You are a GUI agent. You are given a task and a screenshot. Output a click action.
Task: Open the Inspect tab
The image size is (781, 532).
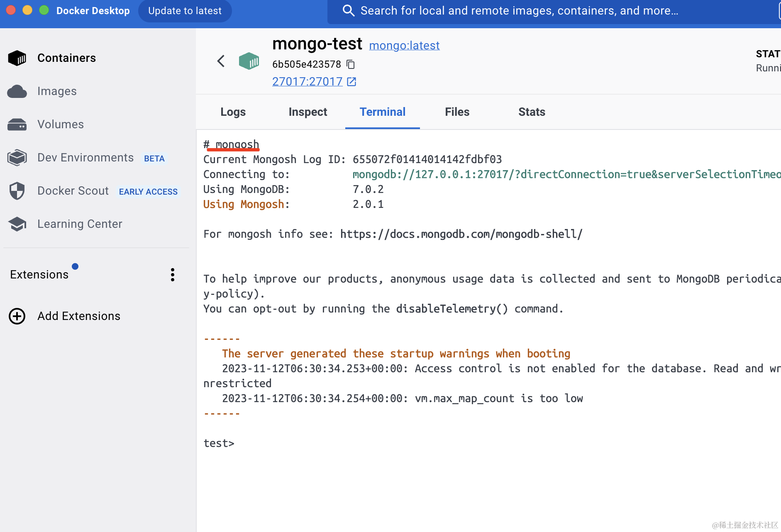pos(308,112)
